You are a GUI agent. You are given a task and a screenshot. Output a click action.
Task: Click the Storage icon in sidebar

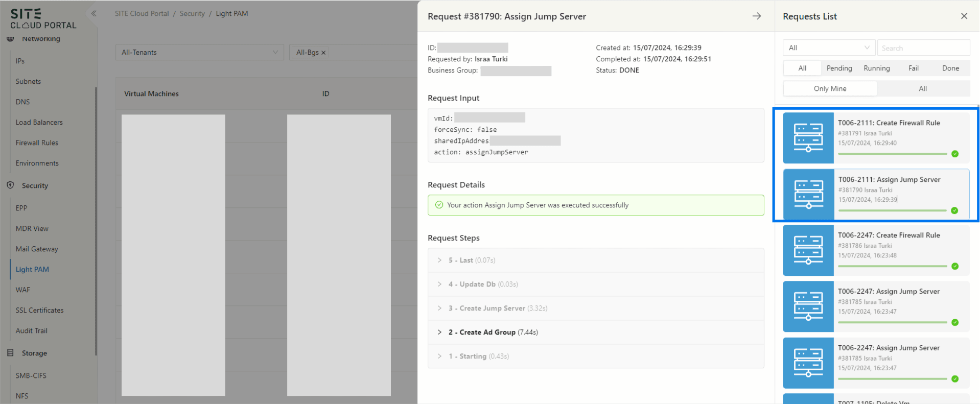coord(10,353)
